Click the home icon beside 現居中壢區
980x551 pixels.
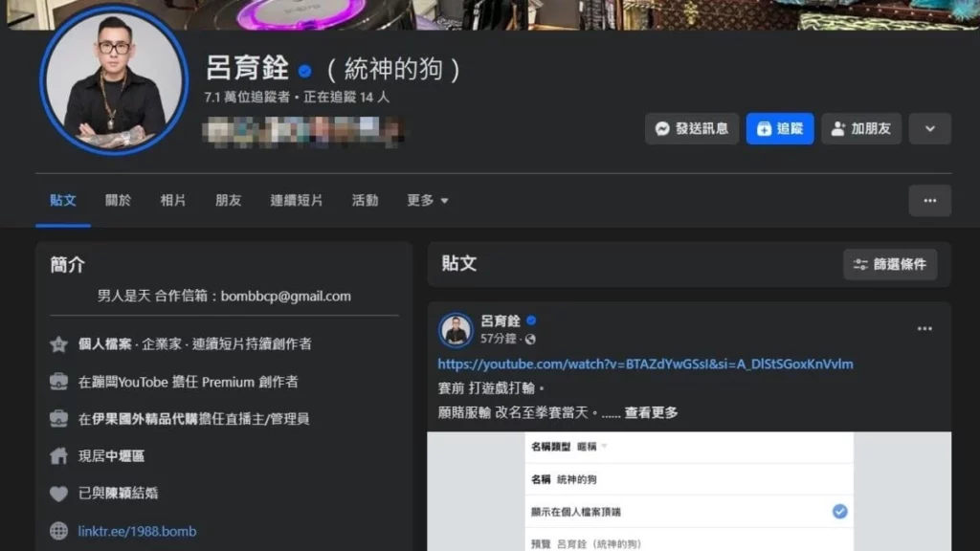(x=58, y=456)
